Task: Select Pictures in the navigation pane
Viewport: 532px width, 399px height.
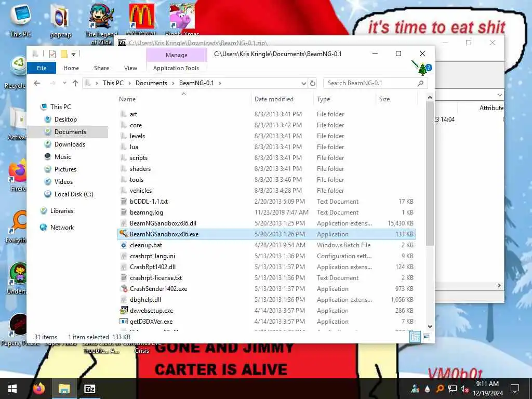Action: coord(65,169)
